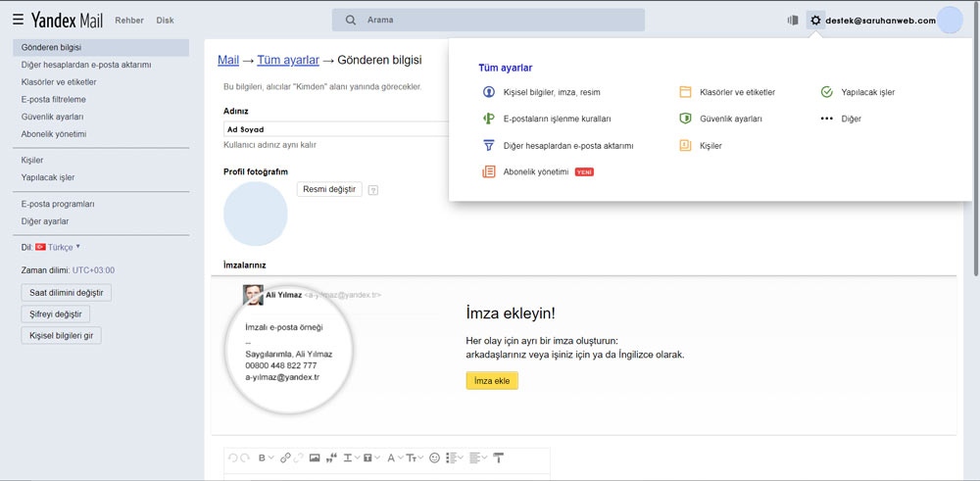Click the insert image icon in editor
980x481 pixels.
(315, 457)
